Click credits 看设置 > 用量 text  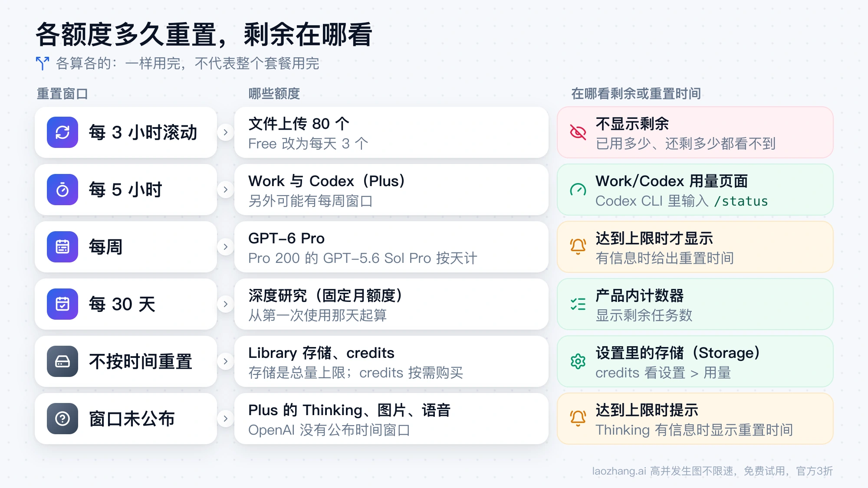point(663,373)
